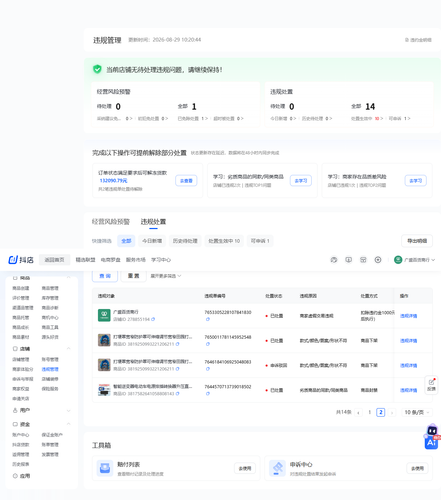Click 去使用 for 赔付列表 tool
Screen dimensions: 441x500
245,469
